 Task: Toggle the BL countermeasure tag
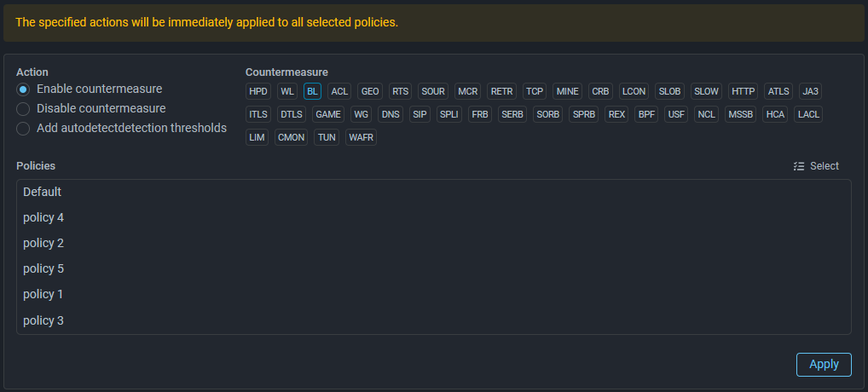pyautogui.click(x=312, y=91)
